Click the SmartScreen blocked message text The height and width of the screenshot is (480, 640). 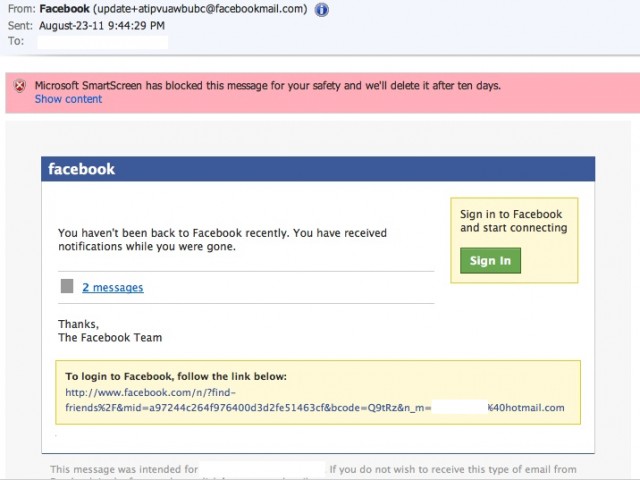click(268, 86)
